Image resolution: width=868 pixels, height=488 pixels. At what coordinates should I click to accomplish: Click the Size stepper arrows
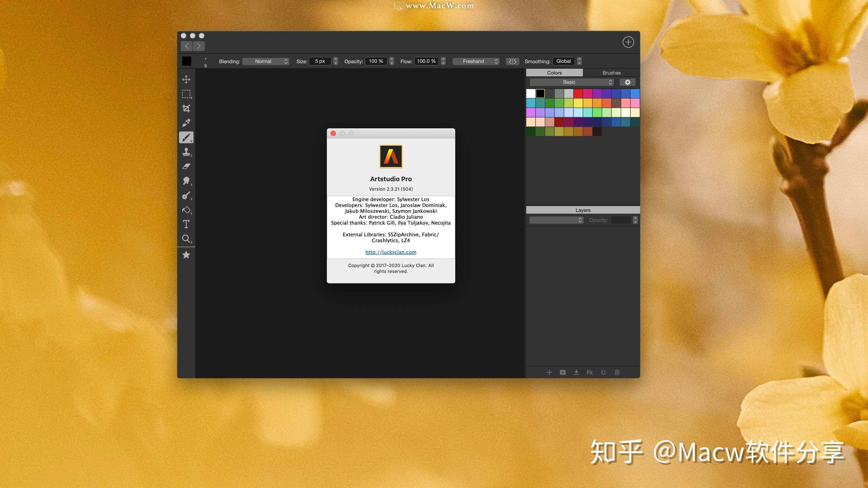[336, 61]
